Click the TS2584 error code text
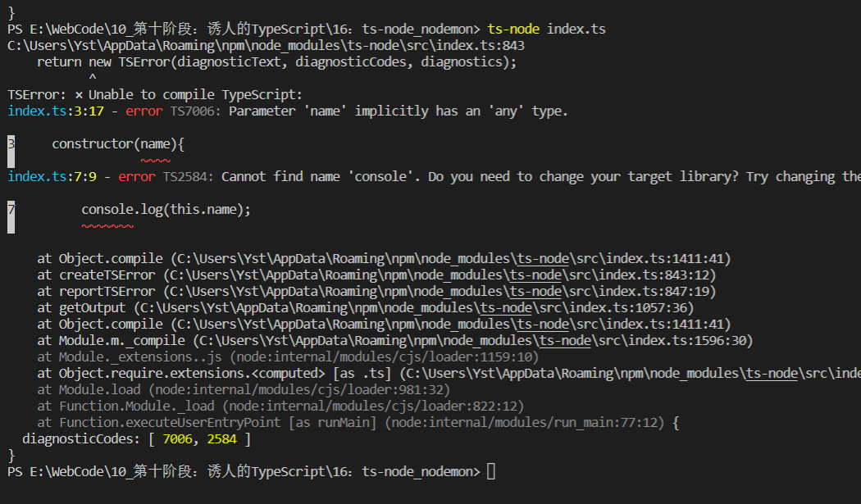Screen dimensions: 861x504 coord(187,177)
